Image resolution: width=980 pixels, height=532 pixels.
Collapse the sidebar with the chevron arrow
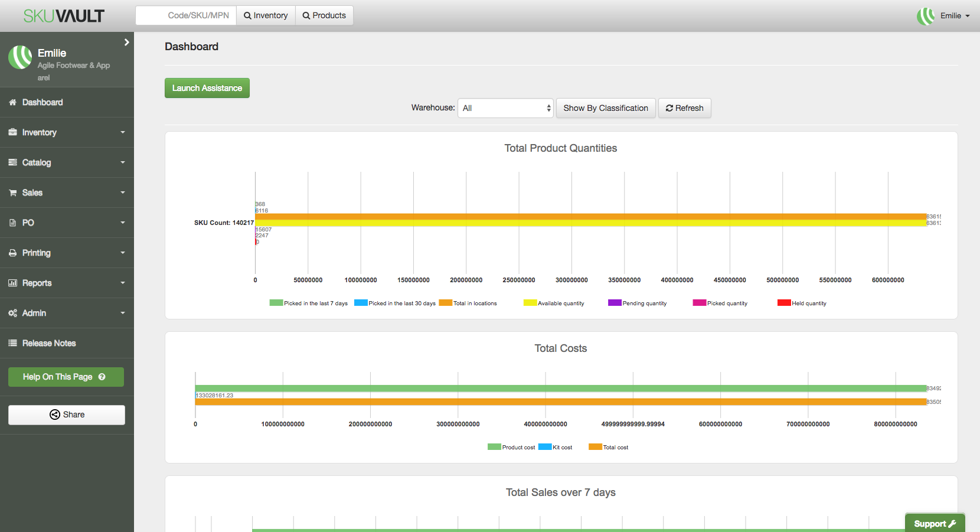[126, 43]
